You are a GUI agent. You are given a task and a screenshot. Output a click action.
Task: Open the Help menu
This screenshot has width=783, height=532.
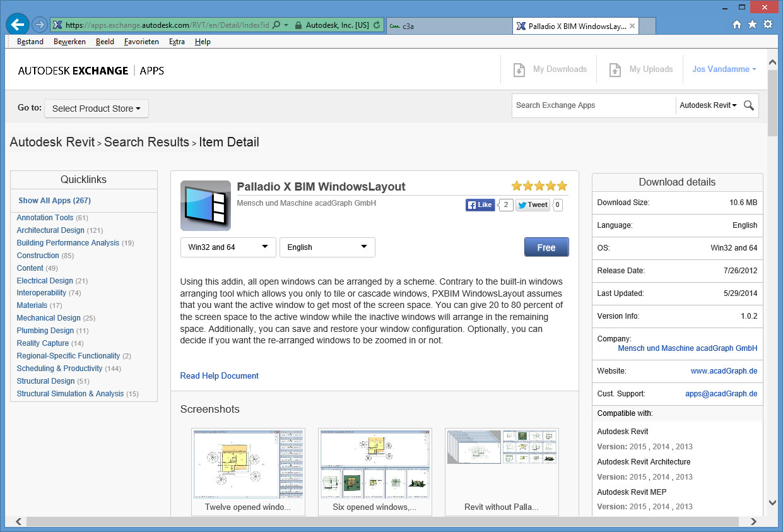(x=203, y=42)
